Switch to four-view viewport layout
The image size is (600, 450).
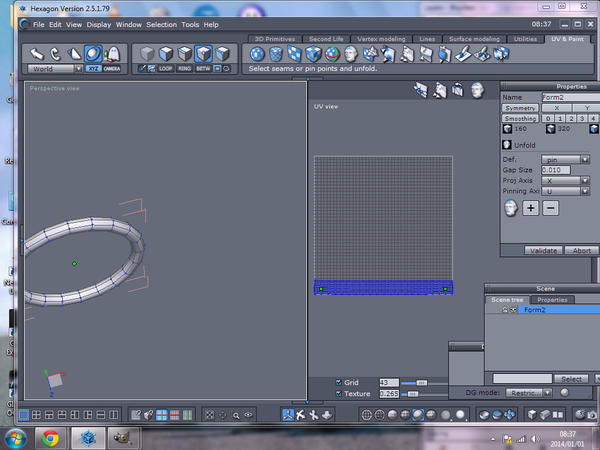point(36,415)
